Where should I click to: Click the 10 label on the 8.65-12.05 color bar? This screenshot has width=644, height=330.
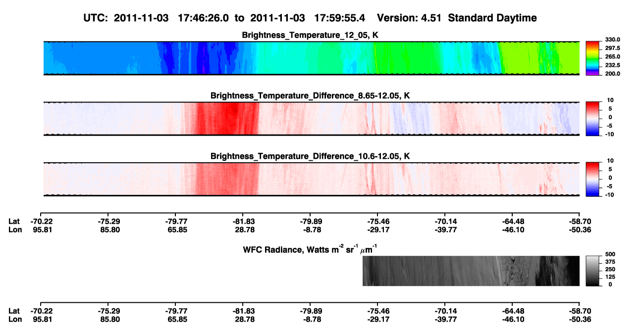[610, 100]
